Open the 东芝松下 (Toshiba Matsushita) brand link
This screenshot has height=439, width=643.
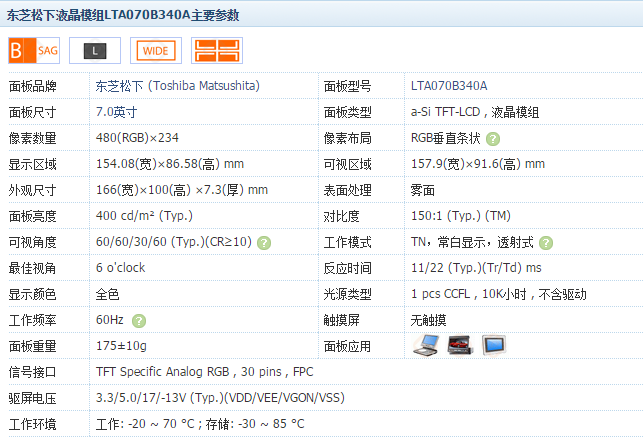tap(177, 86)
